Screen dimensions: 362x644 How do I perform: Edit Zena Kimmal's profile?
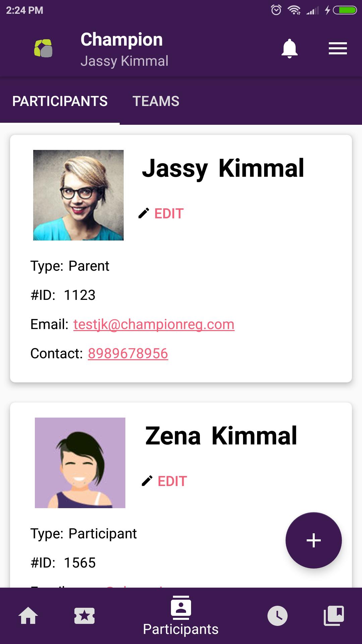click(172, 481)
